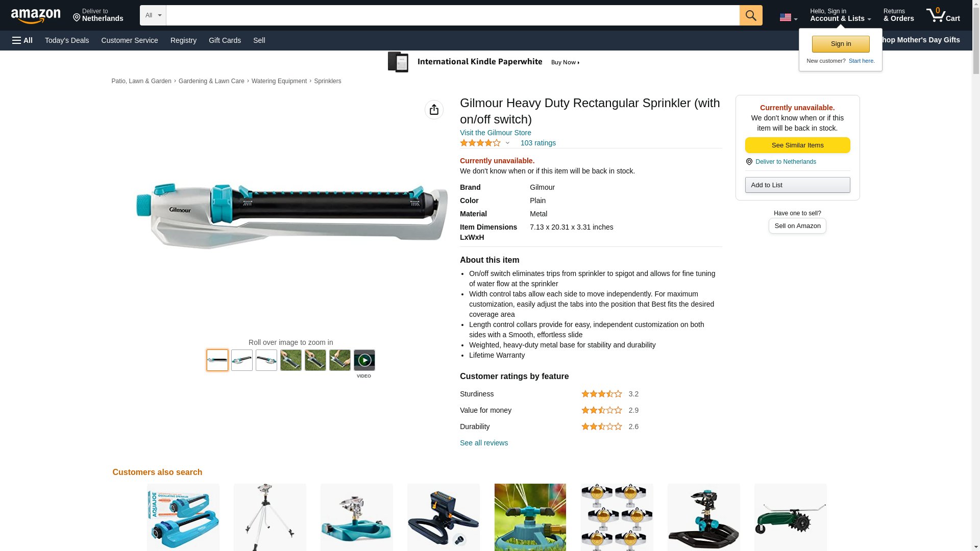Click Visit the Gilmour Store link
Image resolution: width=980 pixels, height=551 pixels.
coord(495,133)
